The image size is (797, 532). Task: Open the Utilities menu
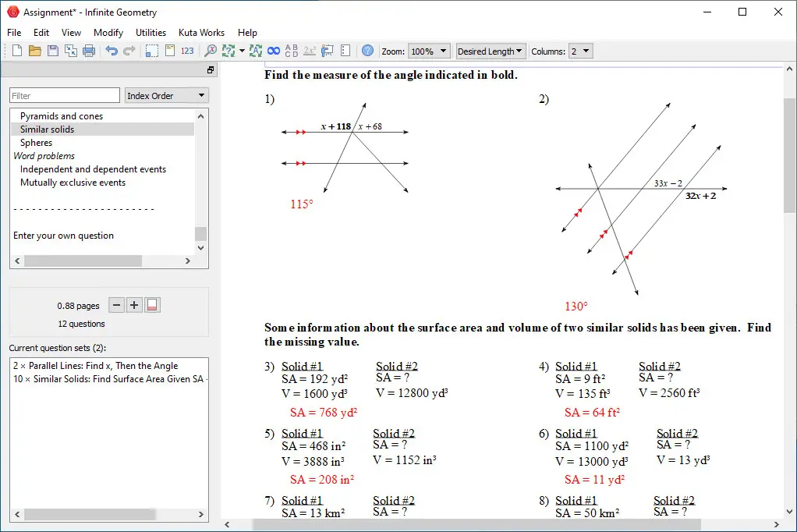click(x=151, y=33)
